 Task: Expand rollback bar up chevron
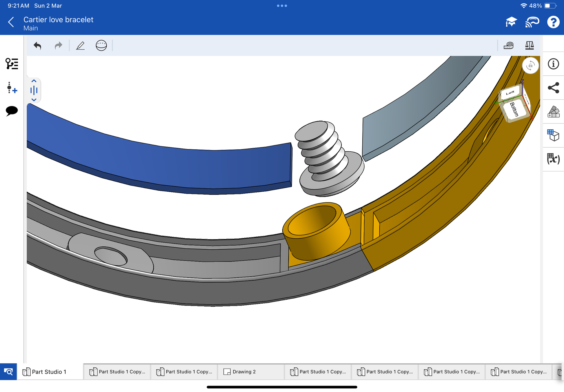click(x=34, y=81)
